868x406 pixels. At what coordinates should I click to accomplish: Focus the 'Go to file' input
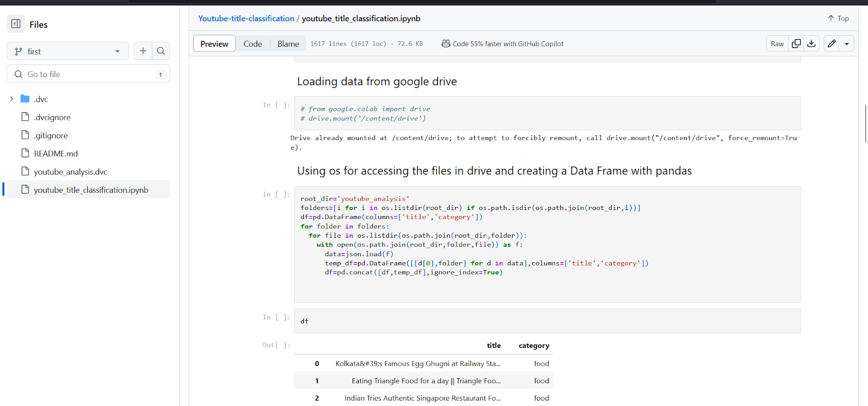click(x=88, y=74)
